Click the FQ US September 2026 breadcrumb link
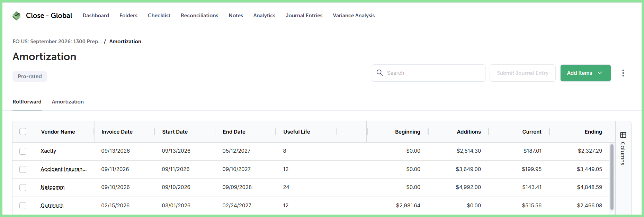 pos(57,42)
